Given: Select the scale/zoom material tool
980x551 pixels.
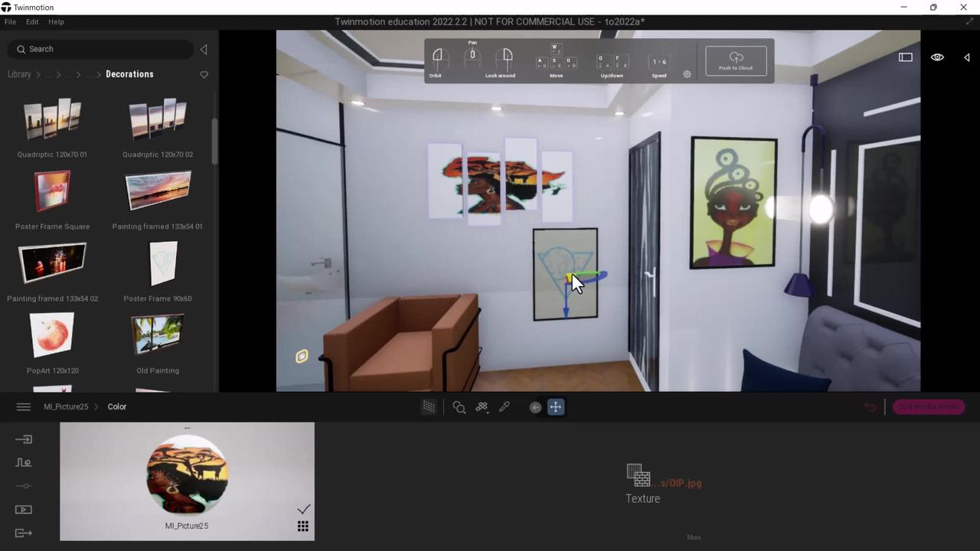Looking at the screenshot, I should pos(459,406).
